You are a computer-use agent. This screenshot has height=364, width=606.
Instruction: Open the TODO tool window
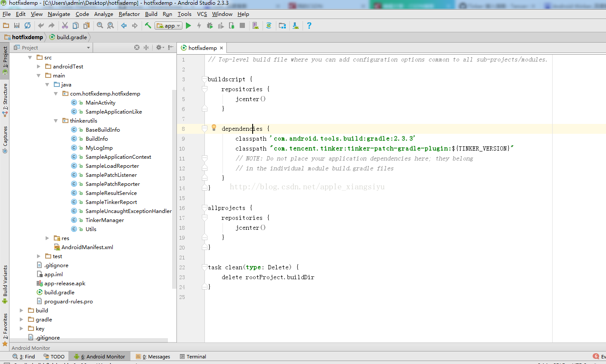coord(54,356)
